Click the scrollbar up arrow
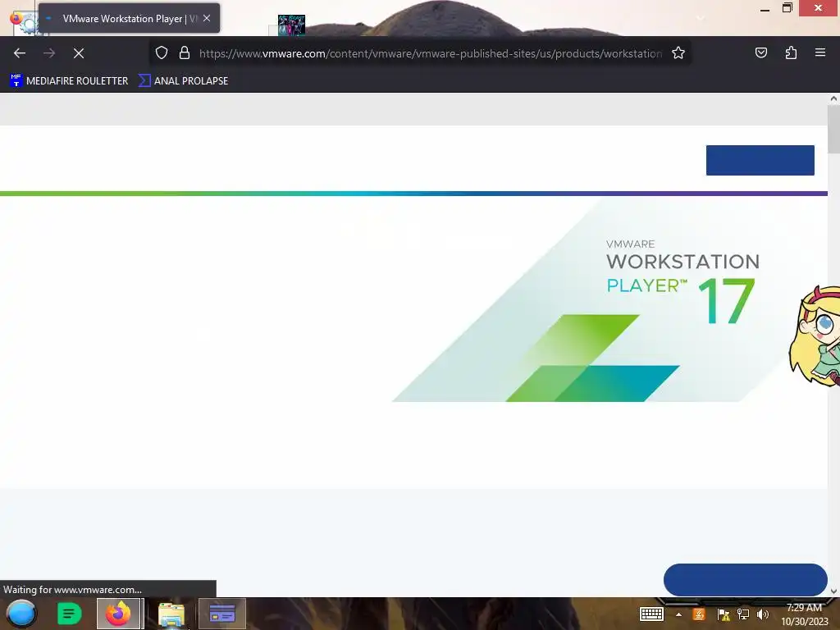Viewport: 840px width, 630px height. point(833,98)
